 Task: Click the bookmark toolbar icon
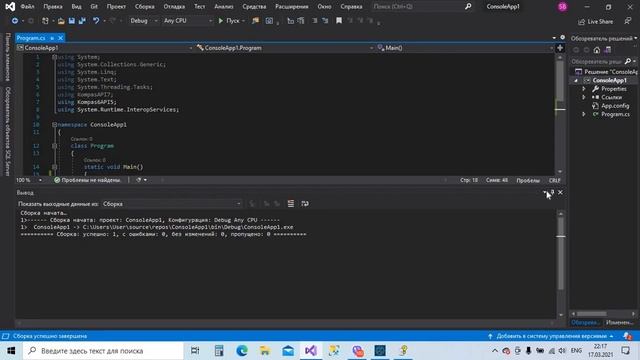[x=339, y=21]
